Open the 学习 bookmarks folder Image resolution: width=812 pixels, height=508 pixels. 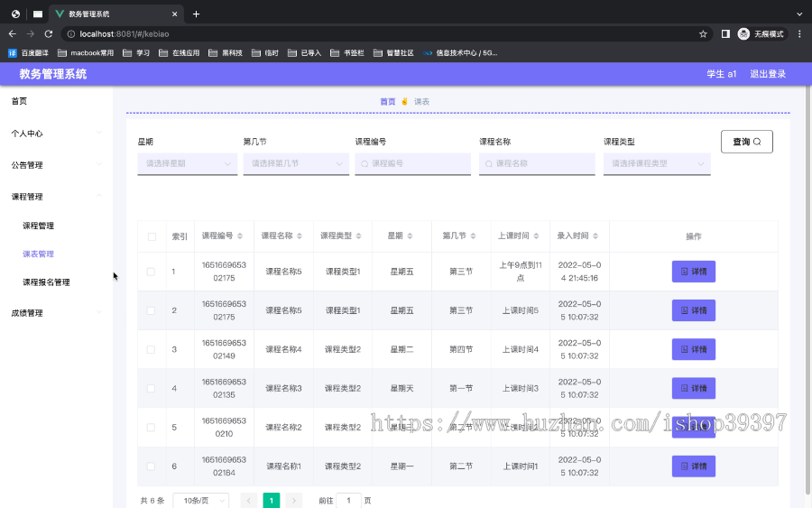pyautogui.click(x=136, y=53)
